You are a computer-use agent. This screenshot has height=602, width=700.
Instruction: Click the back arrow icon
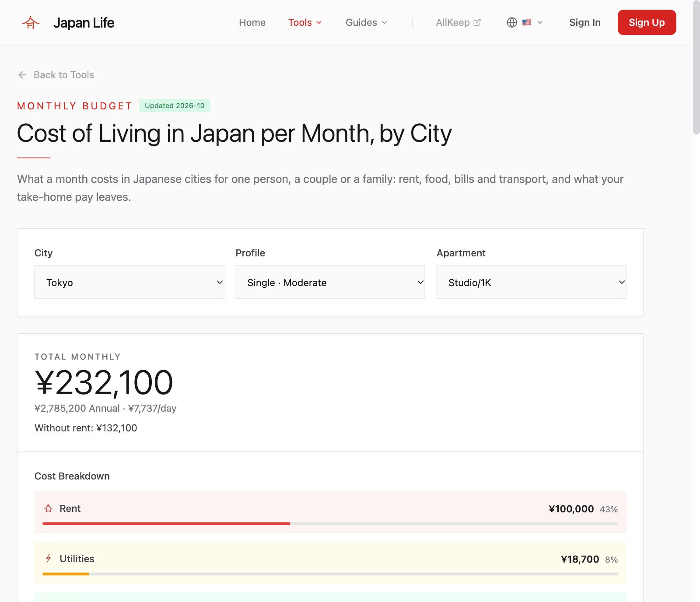pos(22,75)
